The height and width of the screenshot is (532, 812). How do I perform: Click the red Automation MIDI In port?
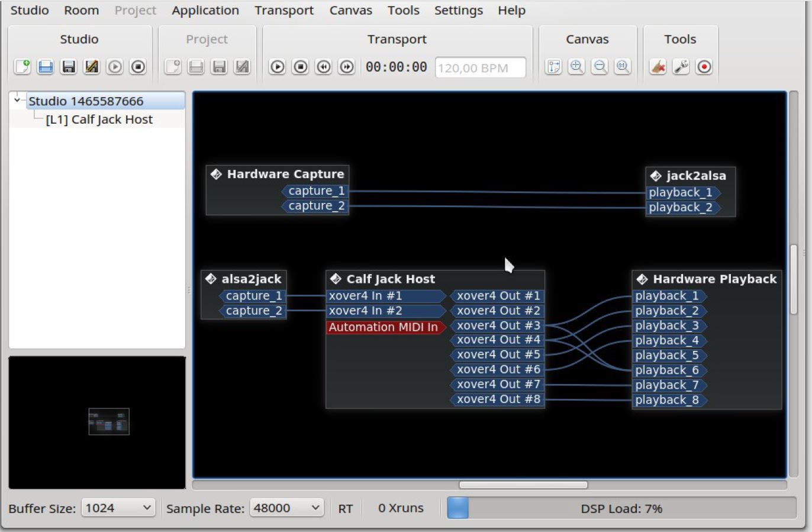coord(386,327)
